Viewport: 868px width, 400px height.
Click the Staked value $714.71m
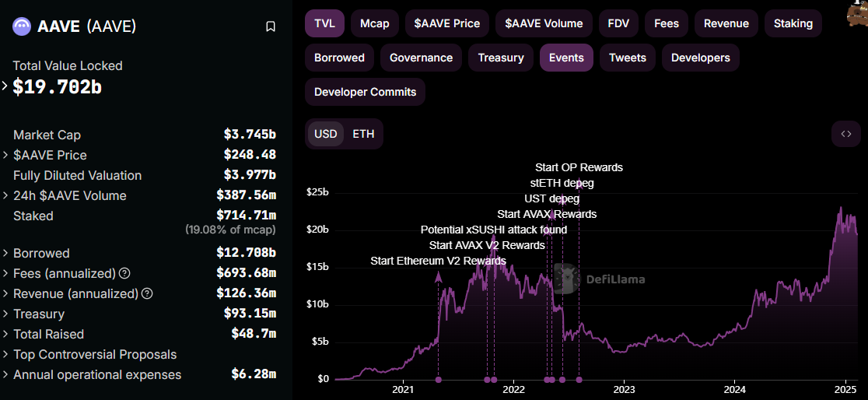[247, 215]
